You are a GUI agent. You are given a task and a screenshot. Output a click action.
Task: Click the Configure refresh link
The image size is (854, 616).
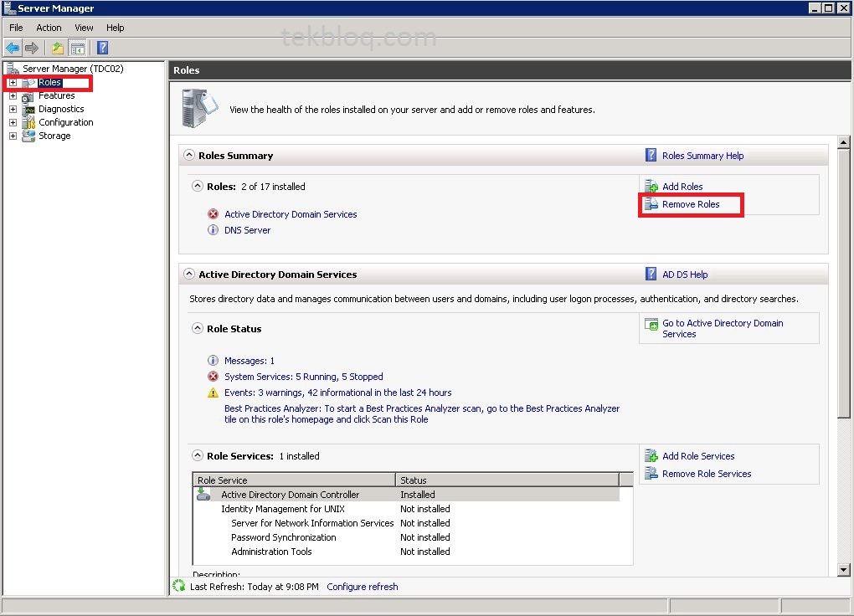363,587
